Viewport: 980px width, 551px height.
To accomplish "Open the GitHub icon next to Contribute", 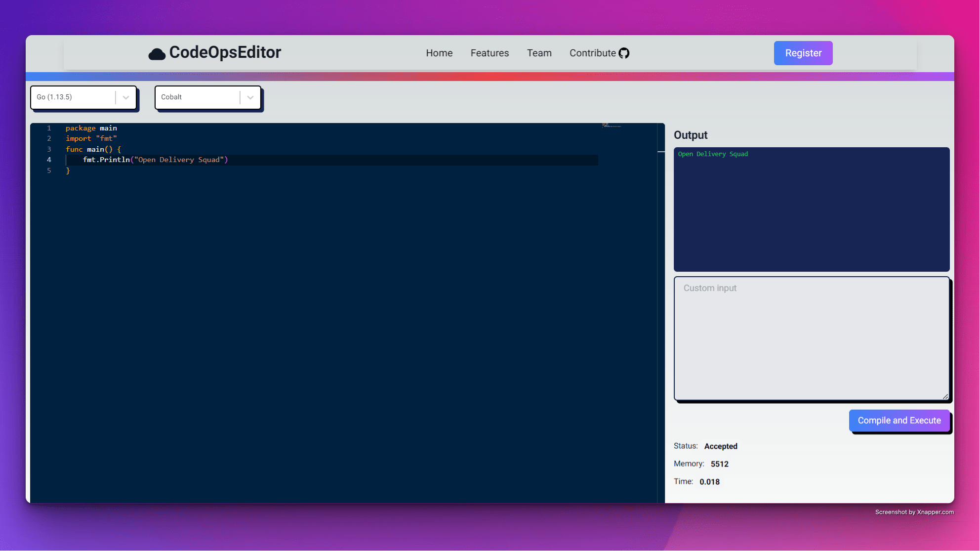I will [x=624, y=53].
